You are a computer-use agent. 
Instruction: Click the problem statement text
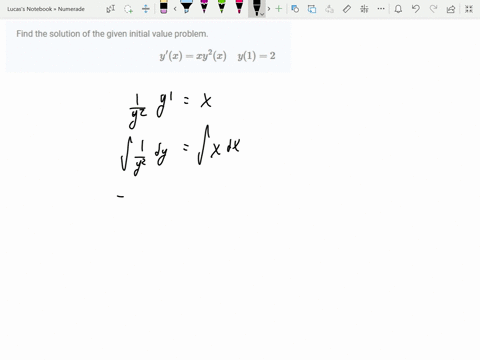pyautogui.click(x=112, y=34)
